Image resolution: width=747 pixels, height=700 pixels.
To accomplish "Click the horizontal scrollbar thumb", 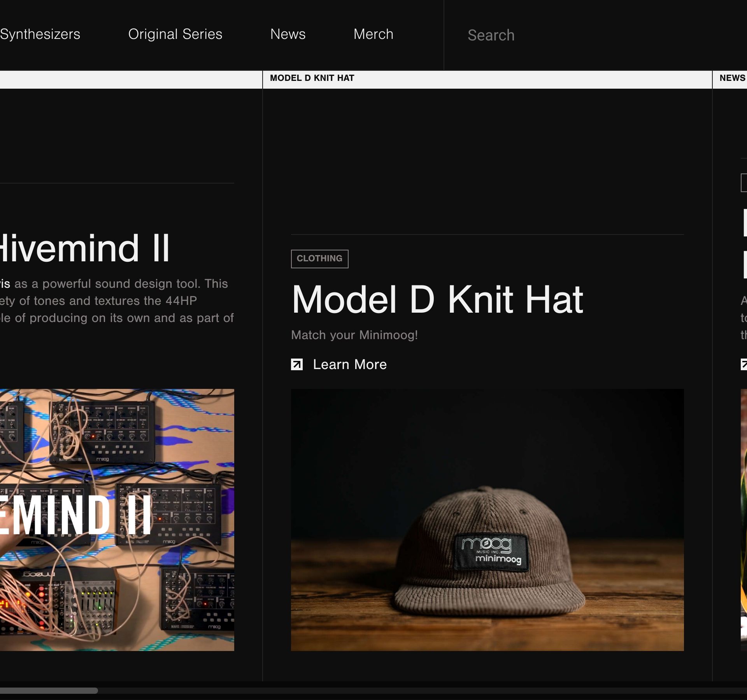I will click(49, 691).
